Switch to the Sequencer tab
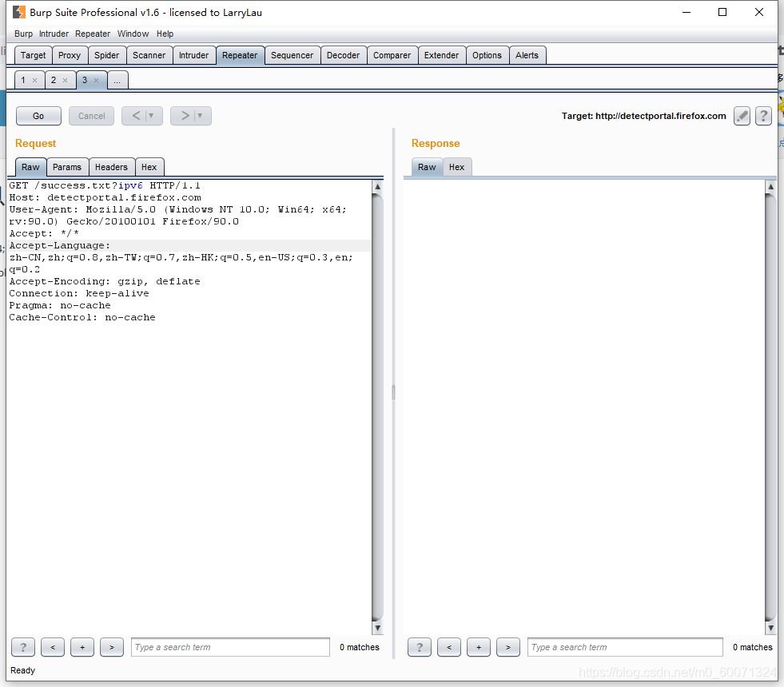The width and height of the screenshot is (784, 687). (x=292, y=55)
